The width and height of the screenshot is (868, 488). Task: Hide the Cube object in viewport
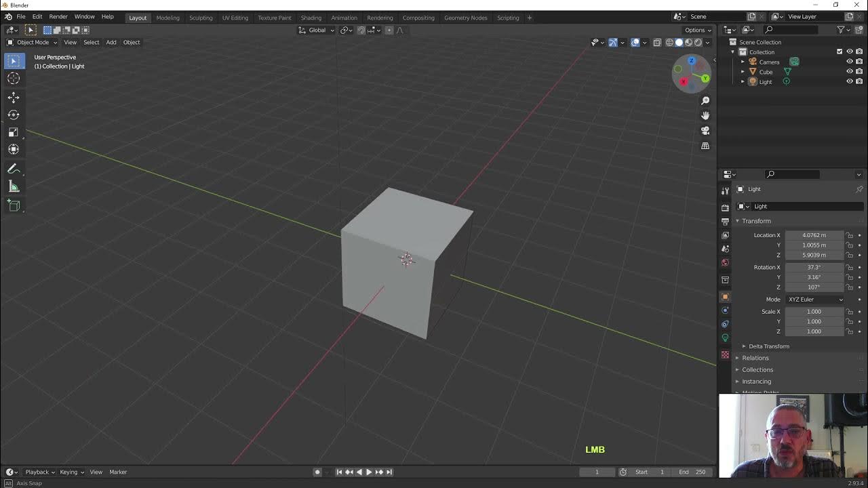point(850,71)
